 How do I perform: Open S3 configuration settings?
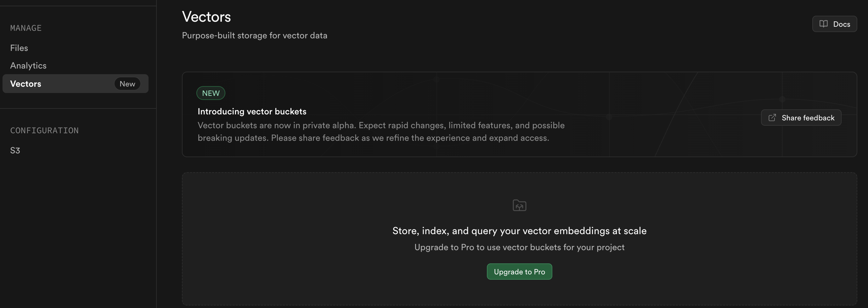tap(15, 151)
